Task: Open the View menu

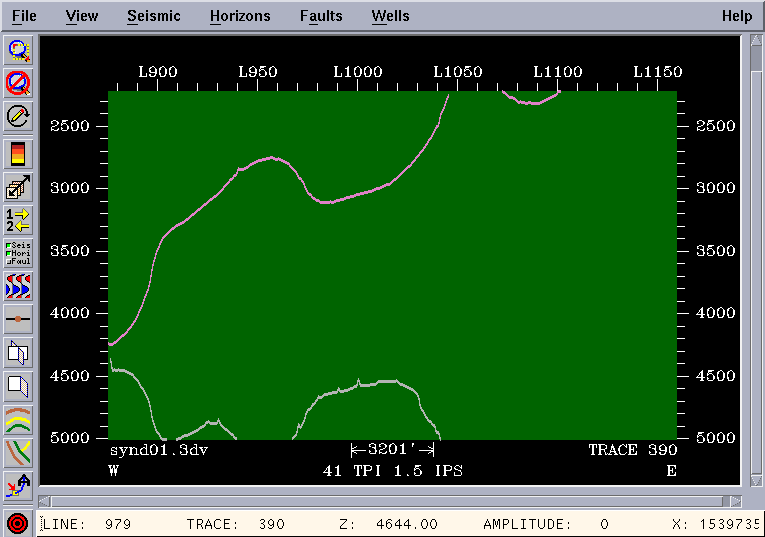Action: [81, 16]
